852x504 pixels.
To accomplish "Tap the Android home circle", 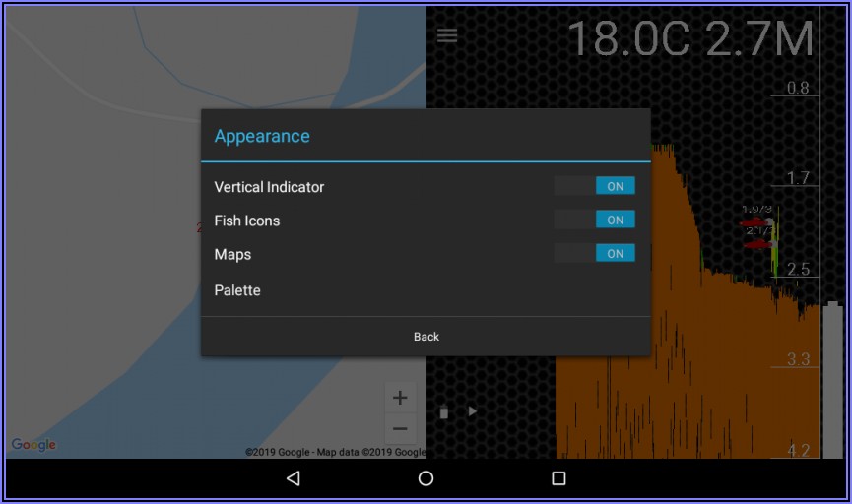I will coord(426,478).
